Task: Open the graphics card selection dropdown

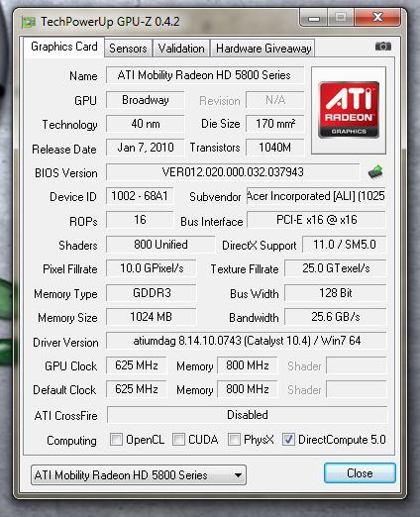Action: [x=139, y=475]
